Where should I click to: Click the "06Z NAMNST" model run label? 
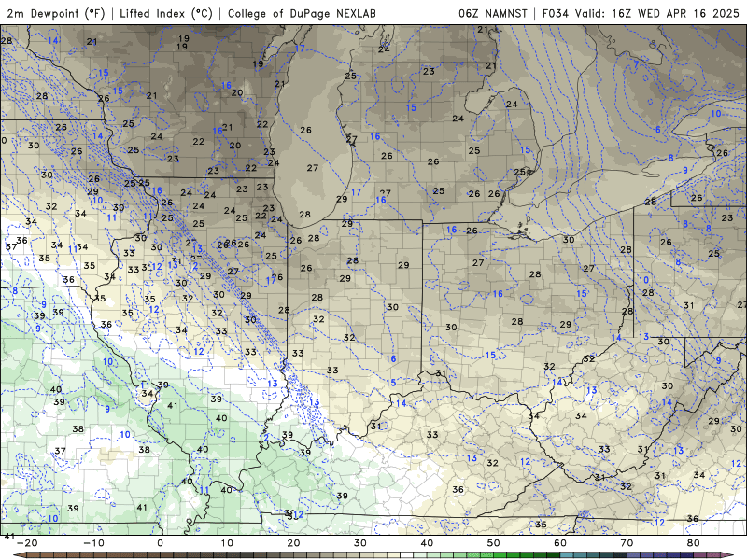[493, 13]
